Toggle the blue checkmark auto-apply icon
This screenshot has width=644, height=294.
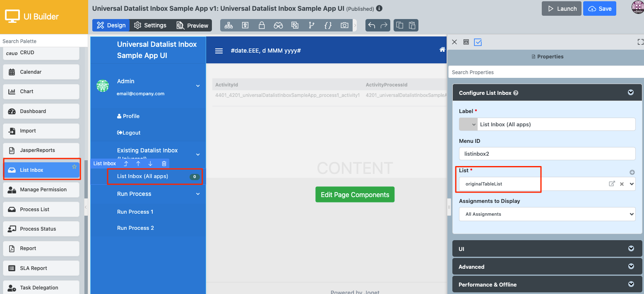(478, 42)
